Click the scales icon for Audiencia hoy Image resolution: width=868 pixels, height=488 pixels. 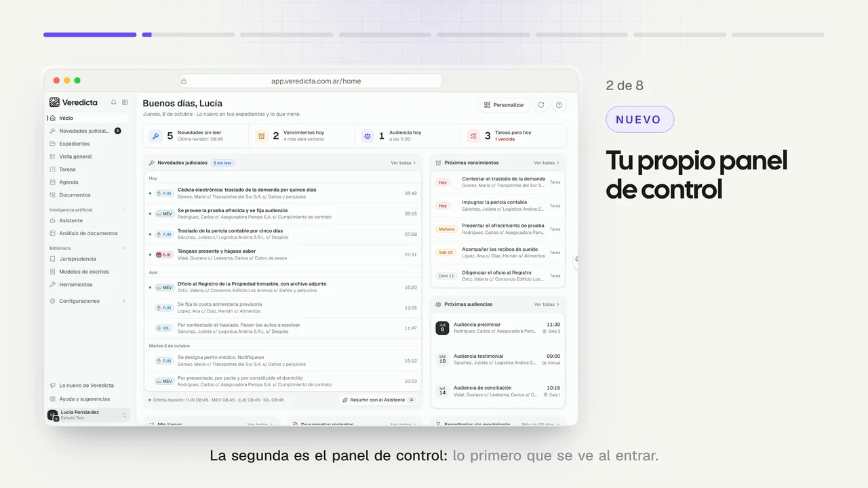click(x=367, y=136)
